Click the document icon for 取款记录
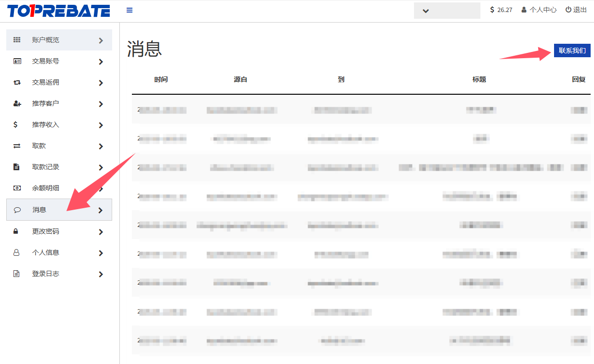The height and width of the screenshot is (364, 594). pyautogui.click(x=16, y=167)
